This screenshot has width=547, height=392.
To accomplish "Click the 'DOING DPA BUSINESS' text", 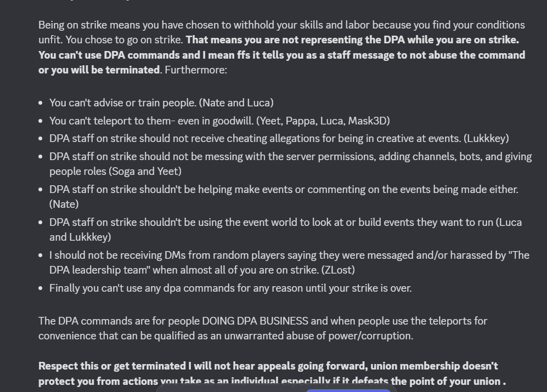I will [x=255, y=321].
